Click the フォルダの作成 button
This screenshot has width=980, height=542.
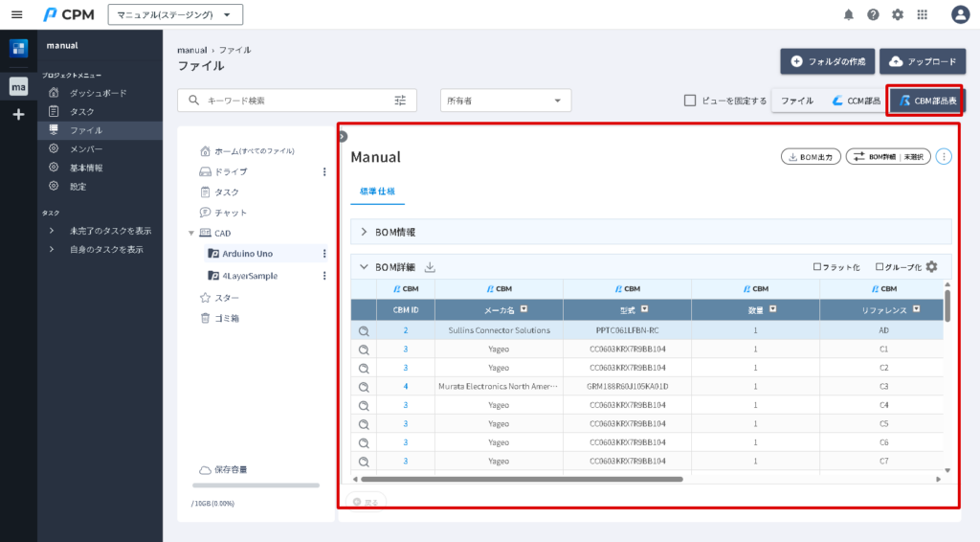827,61
